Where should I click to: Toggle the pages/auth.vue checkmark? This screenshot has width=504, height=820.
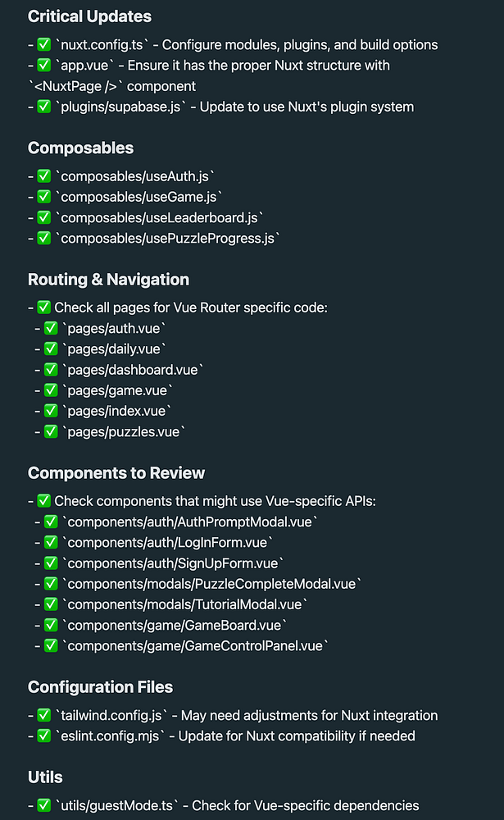(x=51, y=328)
